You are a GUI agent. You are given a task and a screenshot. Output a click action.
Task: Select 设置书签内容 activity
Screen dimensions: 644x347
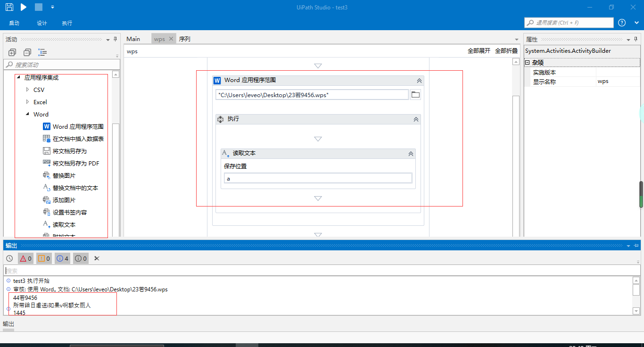click(x=65, y=212)
